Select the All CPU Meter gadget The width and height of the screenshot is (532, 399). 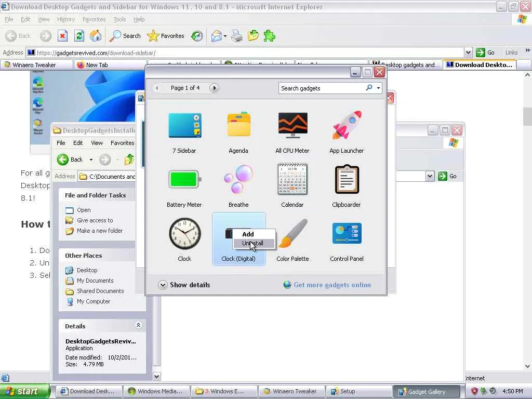tap(293, 125)
